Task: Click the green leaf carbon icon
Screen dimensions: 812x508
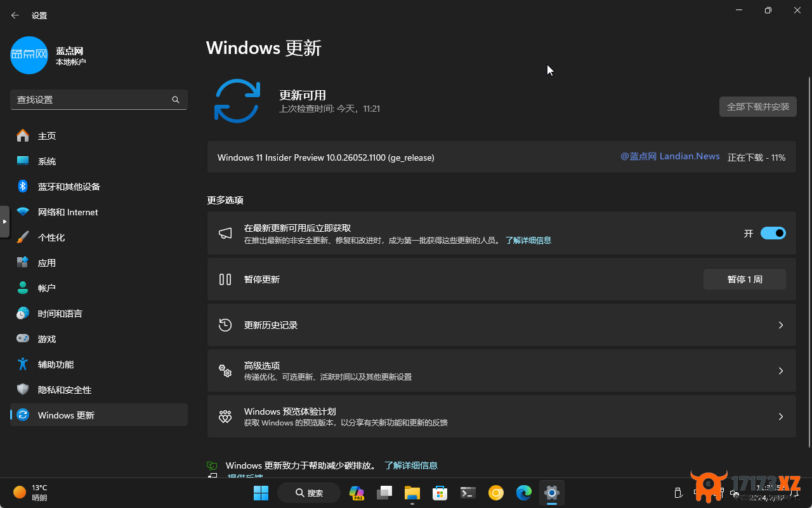Action: 212,465
